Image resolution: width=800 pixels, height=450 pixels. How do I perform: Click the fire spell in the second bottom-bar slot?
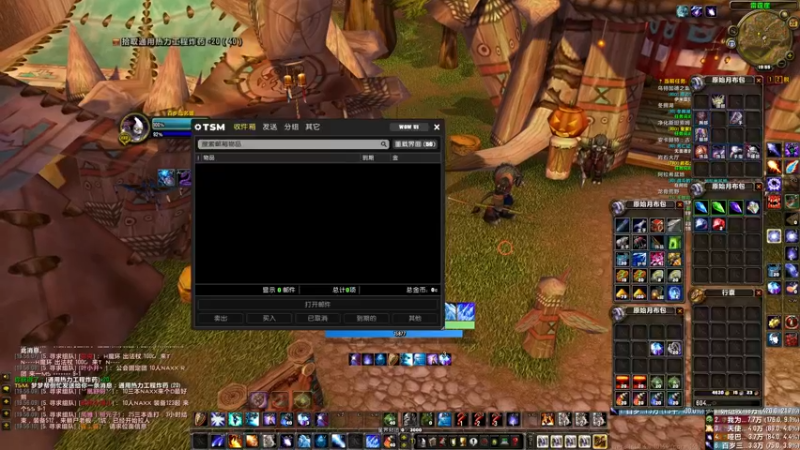tap(235, 441)
